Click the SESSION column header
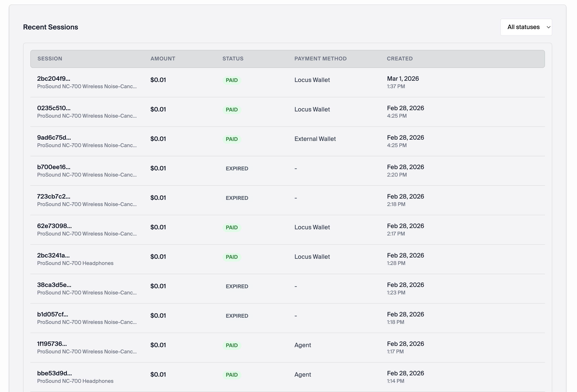The width and height of the screenshot is (577, 392). 50,59
